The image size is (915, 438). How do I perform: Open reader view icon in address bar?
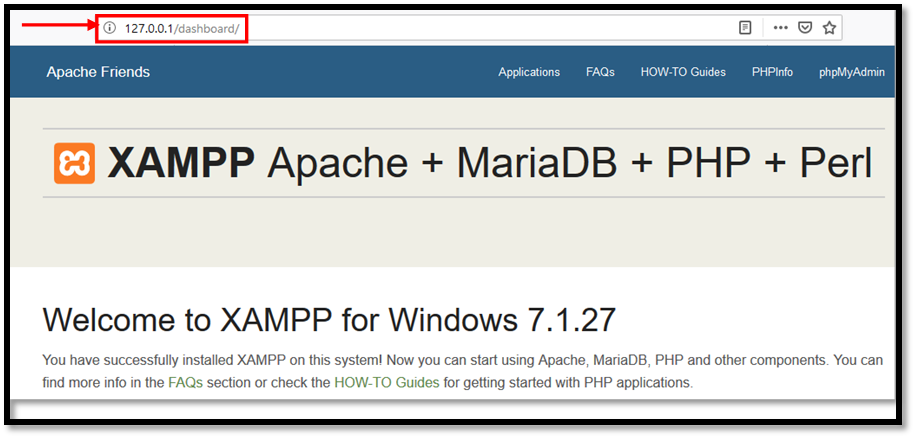pos(745,28)
